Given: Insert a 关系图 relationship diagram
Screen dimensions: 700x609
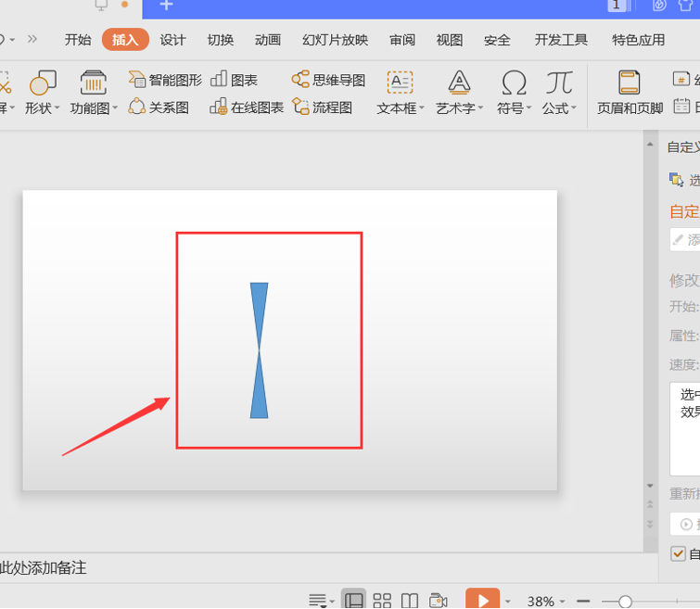Looking at the screenshot, I should pos(159,108).
